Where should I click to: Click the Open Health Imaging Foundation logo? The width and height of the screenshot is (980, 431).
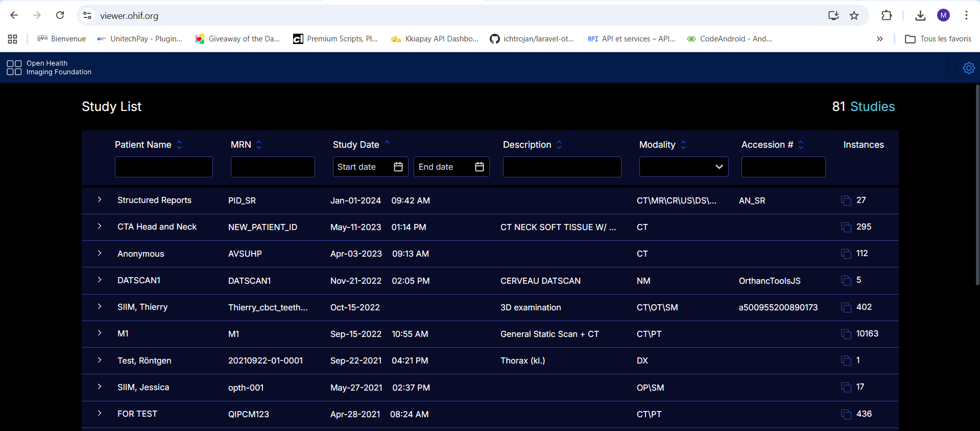pyautogui.click(x=49, y=67)
